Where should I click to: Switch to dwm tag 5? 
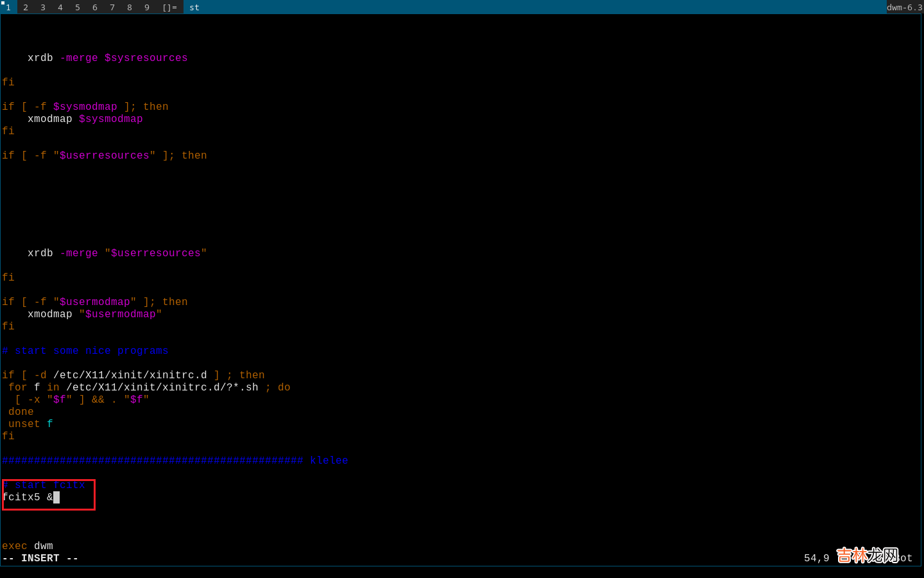coord(78,7)
